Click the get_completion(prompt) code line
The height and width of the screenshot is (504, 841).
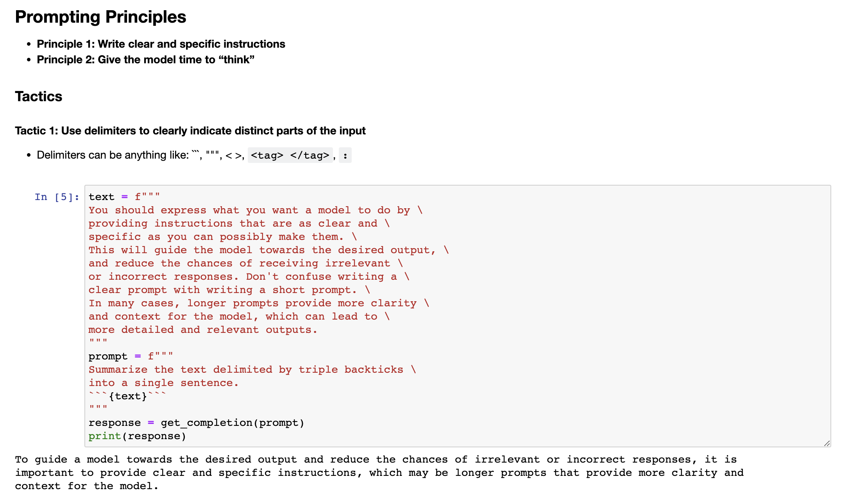196,423
